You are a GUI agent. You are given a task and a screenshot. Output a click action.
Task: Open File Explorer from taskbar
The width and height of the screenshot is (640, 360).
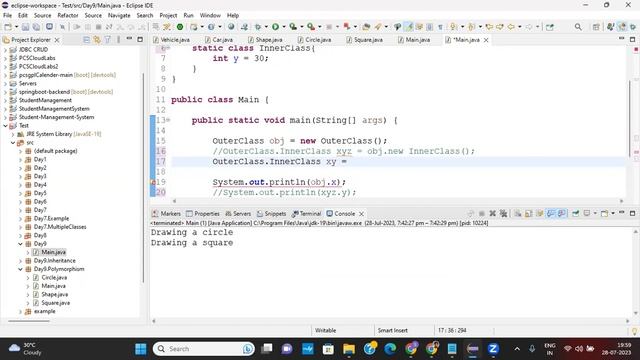pyautogui.click(x=349, y=349)
